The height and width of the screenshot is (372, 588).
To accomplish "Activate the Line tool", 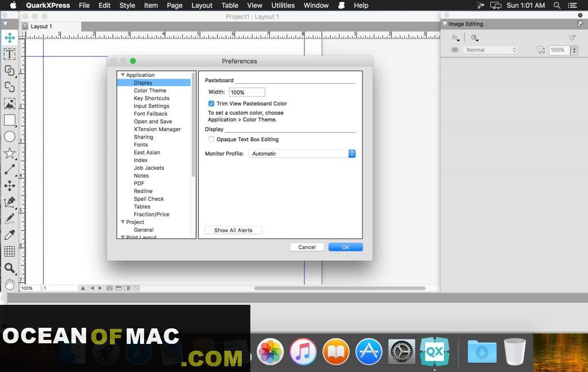I will pos(10,169).
